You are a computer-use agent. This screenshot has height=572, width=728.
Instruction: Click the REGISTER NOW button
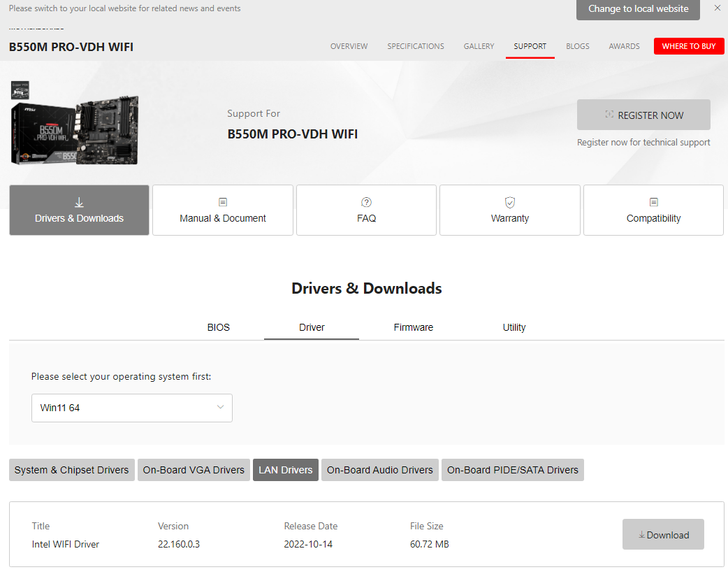(643, 115)
